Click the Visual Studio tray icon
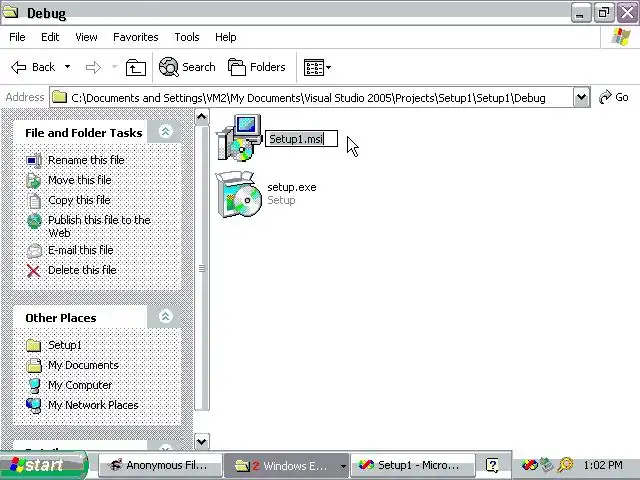The width and height of the screenshot is (640, 480). 530,465
